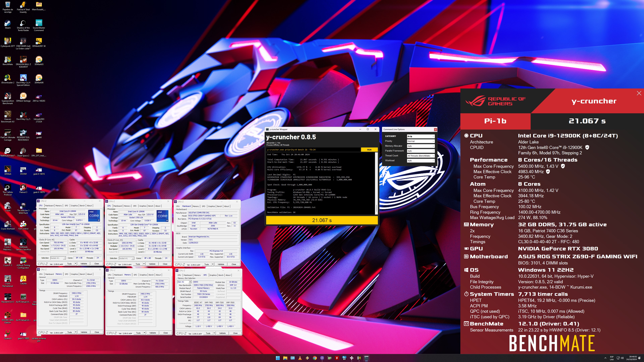
Task: Open Tools arrow in CPU-Z with 0.870 V
Action: 75,264
